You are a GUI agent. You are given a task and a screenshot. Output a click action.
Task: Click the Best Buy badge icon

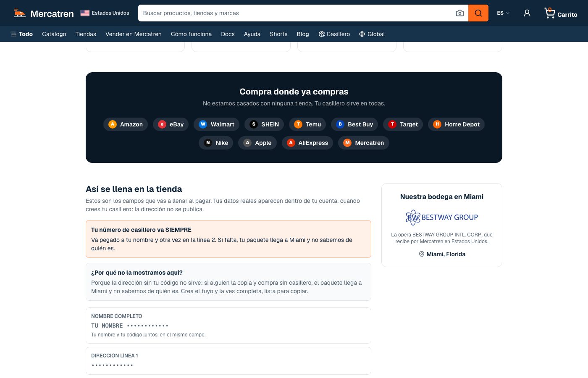pyautogui.click(x=340, y=124)
